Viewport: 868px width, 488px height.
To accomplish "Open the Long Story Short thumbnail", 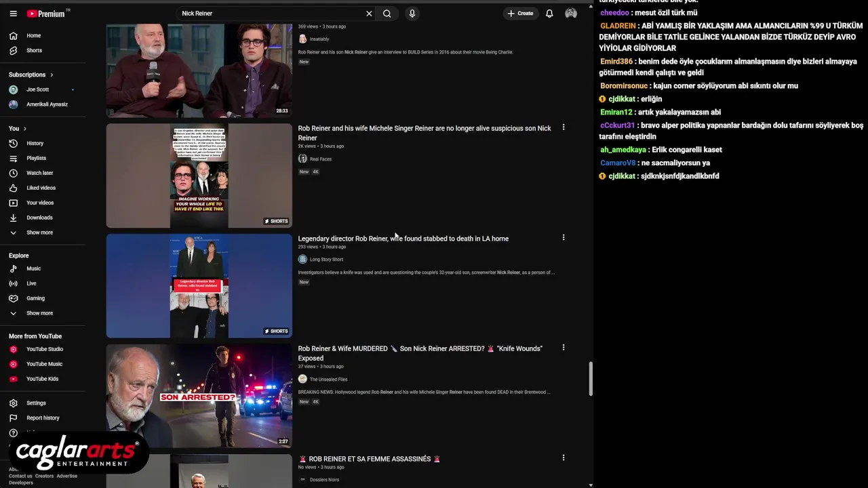I will (199, 286).
